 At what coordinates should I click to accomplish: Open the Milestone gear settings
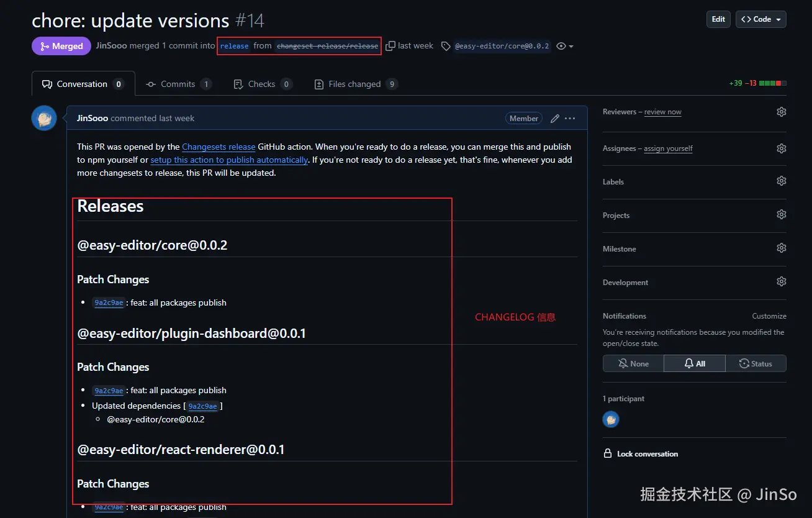[x=781, y=248]
